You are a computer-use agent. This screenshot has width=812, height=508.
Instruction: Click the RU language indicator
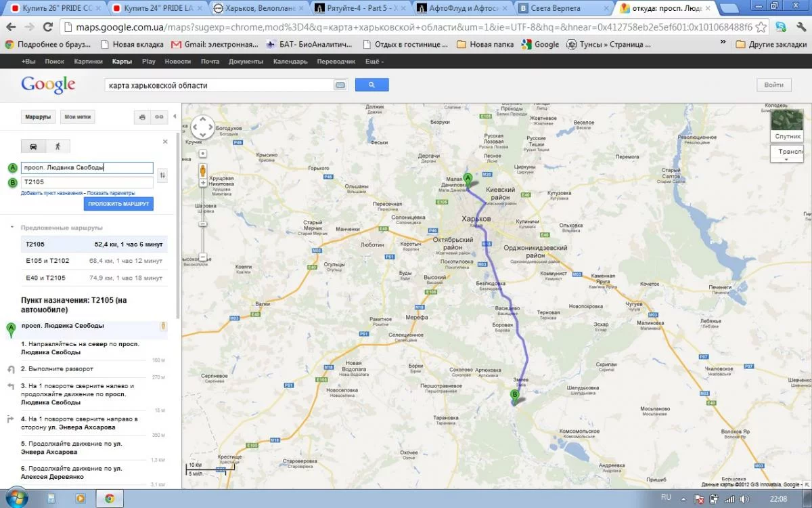click(x=666, y=499)
